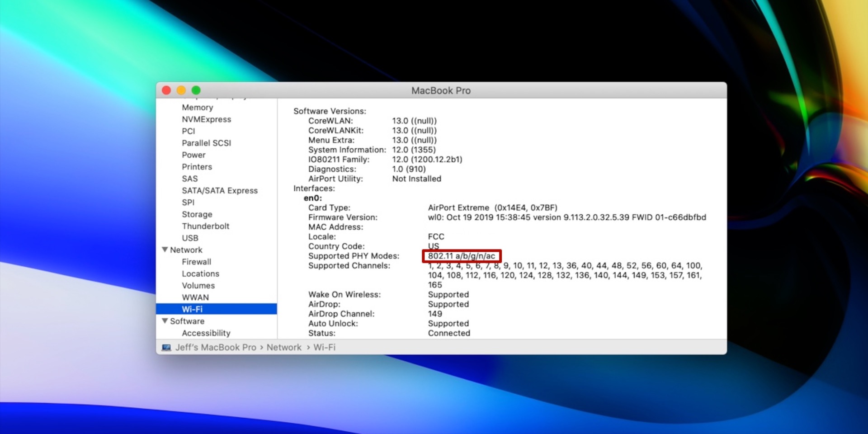Open Locations under Network
The width and height of the screenshot is (868, 434).
click(x=200, y=274)
